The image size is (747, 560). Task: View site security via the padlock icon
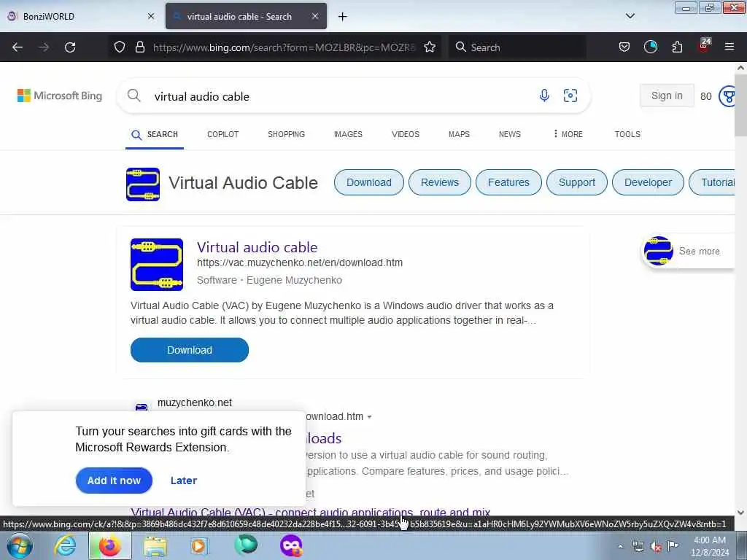coord(139,47)
